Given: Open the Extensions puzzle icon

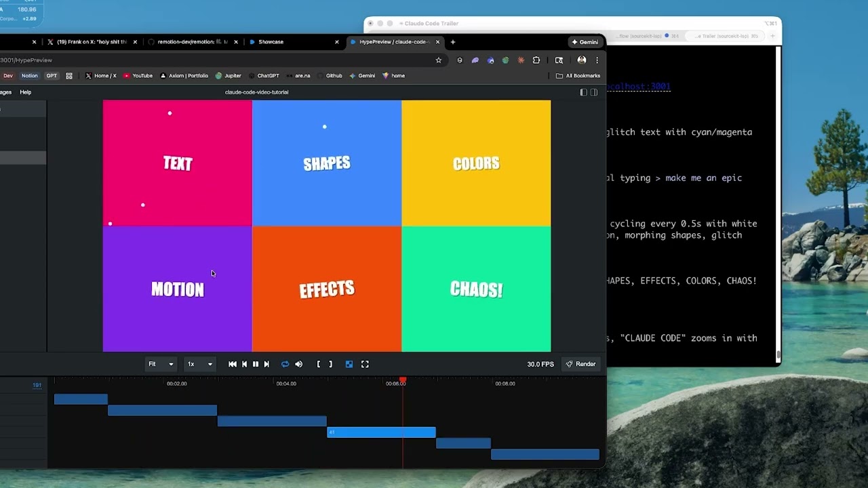Looking at the screenshot, I should point(536,60).
